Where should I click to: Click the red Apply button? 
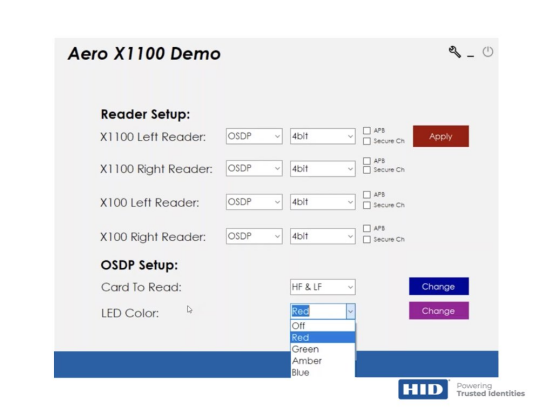(x=441, y=136)
